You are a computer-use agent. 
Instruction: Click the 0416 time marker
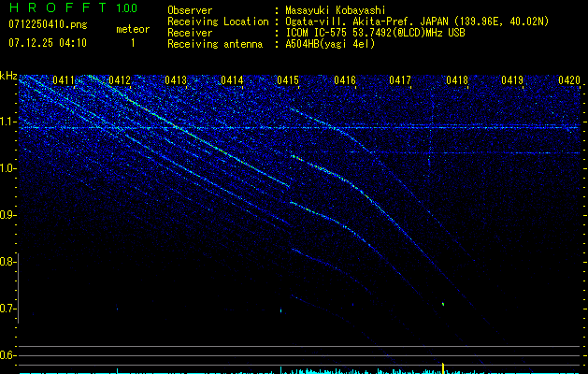(x=345, y=80)
